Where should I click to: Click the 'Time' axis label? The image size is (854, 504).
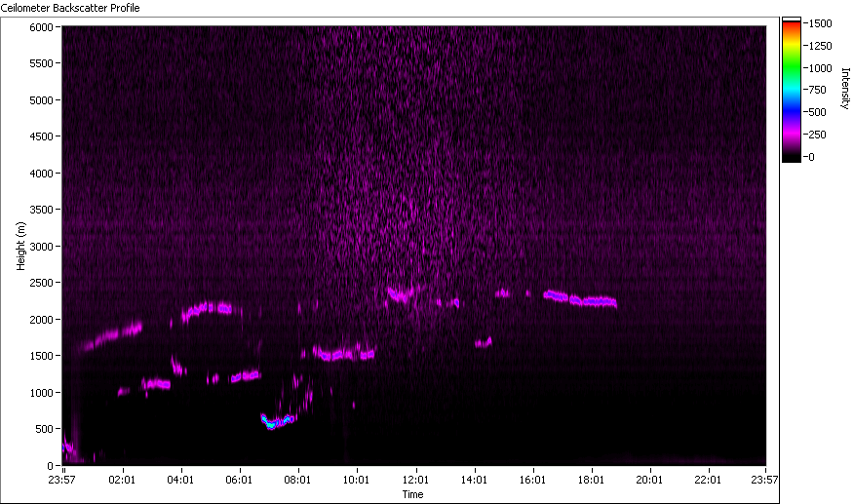pos(412,494)
